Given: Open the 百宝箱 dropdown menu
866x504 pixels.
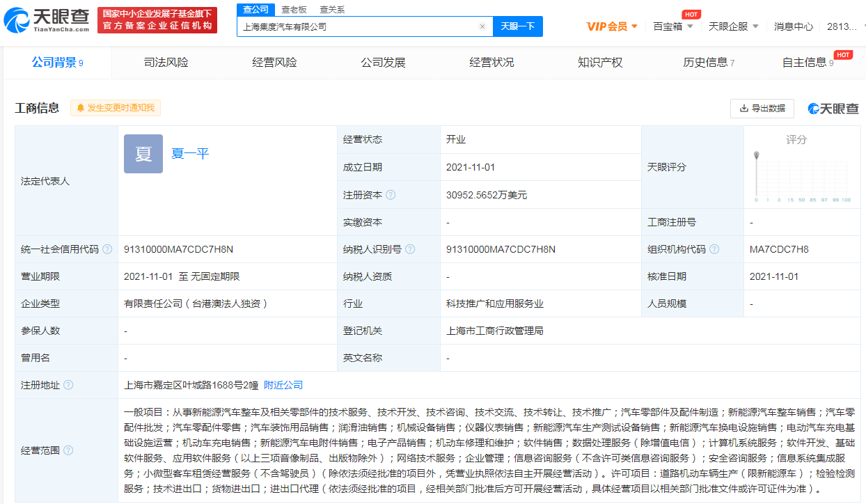Looking at the screenshot, I should 673,26.
